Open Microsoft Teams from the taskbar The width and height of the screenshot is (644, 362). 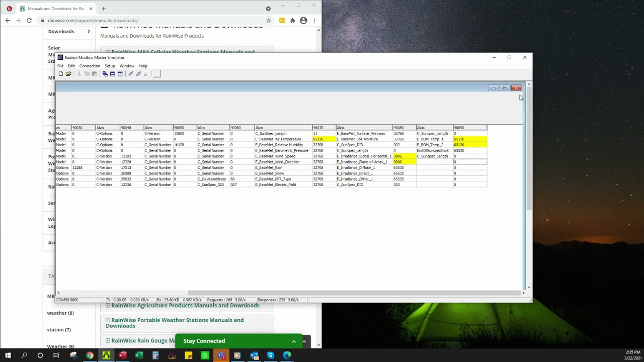coord(221,355)
